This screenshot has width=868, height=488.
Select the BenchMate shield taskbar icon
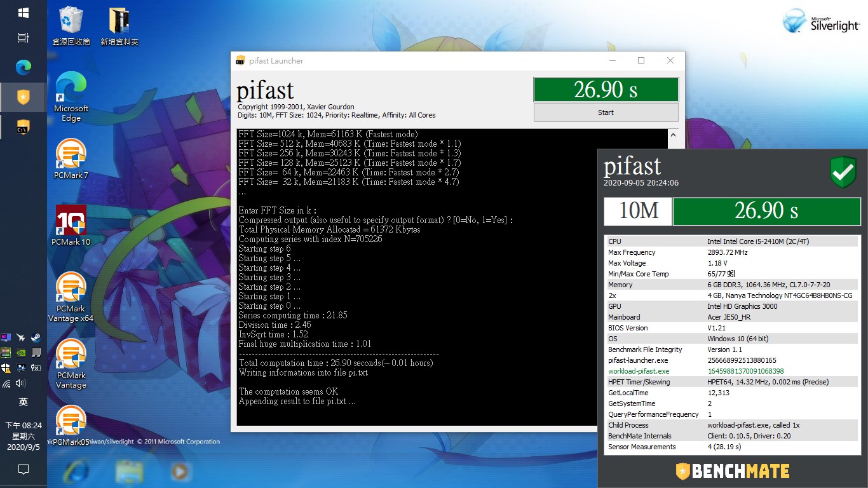click(23, 97)
